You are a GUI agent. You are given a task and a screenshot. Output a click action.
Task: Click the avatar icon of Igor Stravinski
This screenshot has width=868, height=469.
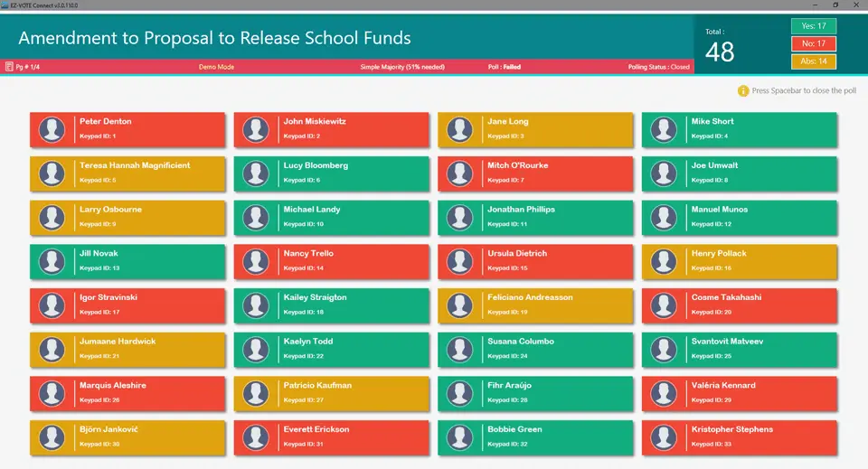coord(52,305)
